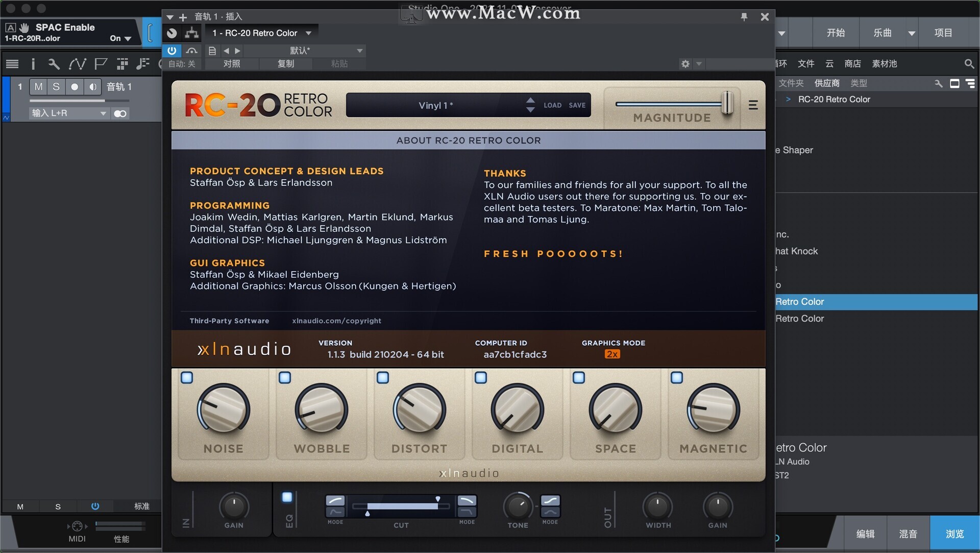Screen dimensions: 980x553
Task: Enable the MAGNETIC module checkbox
Action: point(677,377)
